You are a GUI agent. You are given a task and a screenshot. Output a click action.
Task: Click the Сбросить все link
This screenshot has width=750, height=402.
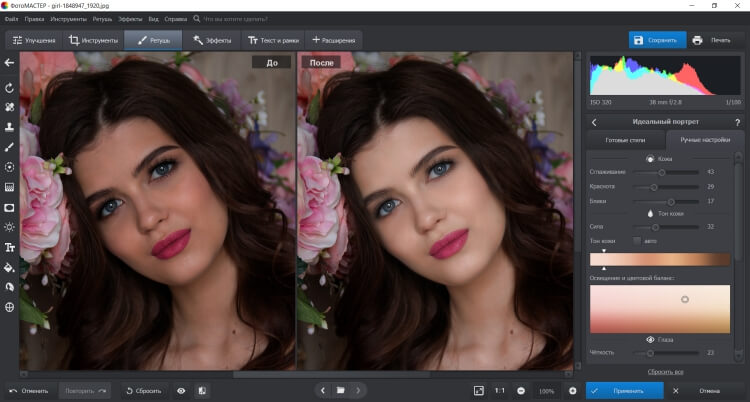[x=665, y=372]
